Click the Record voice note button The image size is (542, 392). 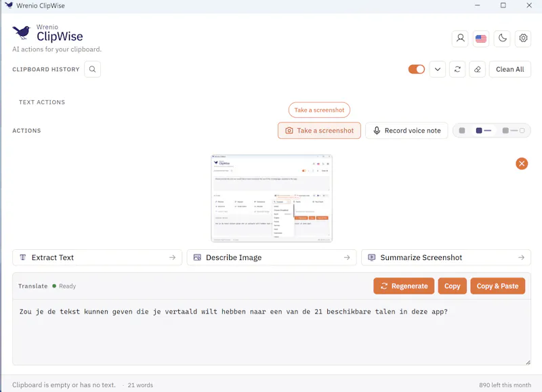tap(406, 131)
